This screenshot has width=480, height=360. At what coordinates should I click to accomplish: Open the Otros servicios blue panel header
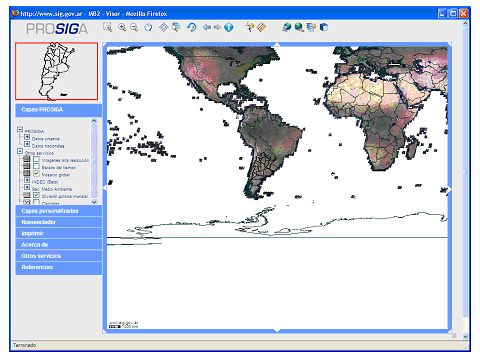[x=59, y=256]
